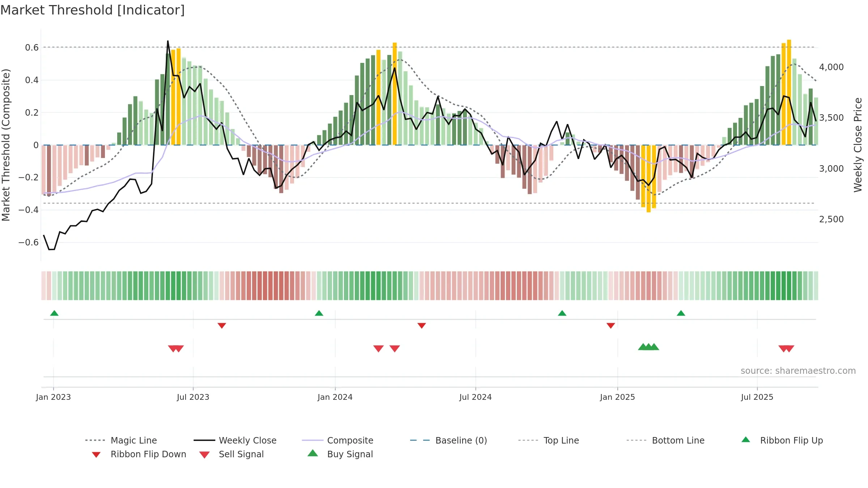Viewport: 868px width, 488px height.
Task: Click the 3,500 right axis price label
Action: click(x=831, y=117)
